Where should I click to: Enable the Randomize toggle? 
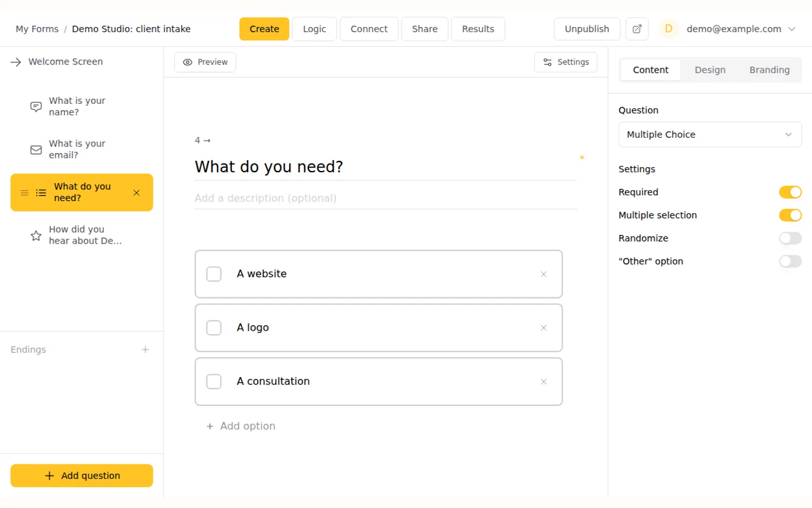pos(790,238)
